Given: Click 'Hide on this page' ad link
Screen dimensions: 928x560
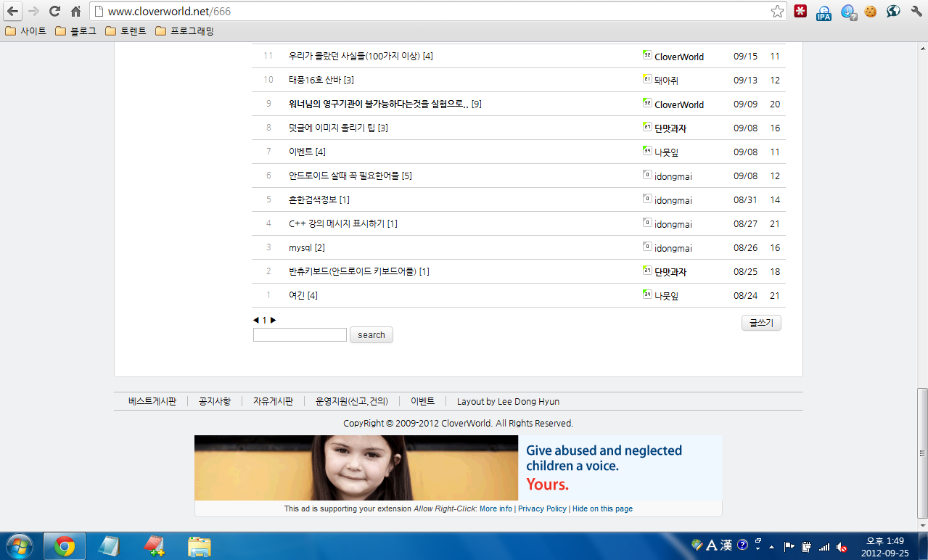Looking at the screenshot, I should click(x=602, y=508).
